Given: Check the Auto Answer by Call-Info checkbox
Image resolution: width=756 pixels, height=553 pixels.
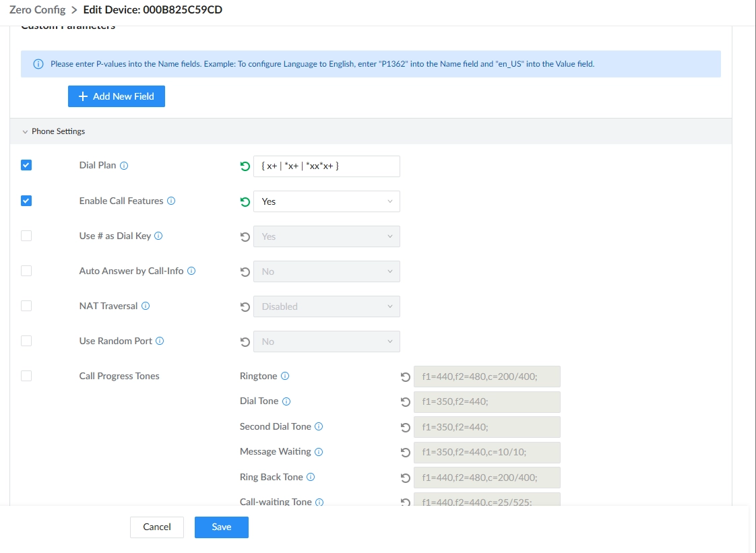Looking at the screenshot, I should (26, 271).
